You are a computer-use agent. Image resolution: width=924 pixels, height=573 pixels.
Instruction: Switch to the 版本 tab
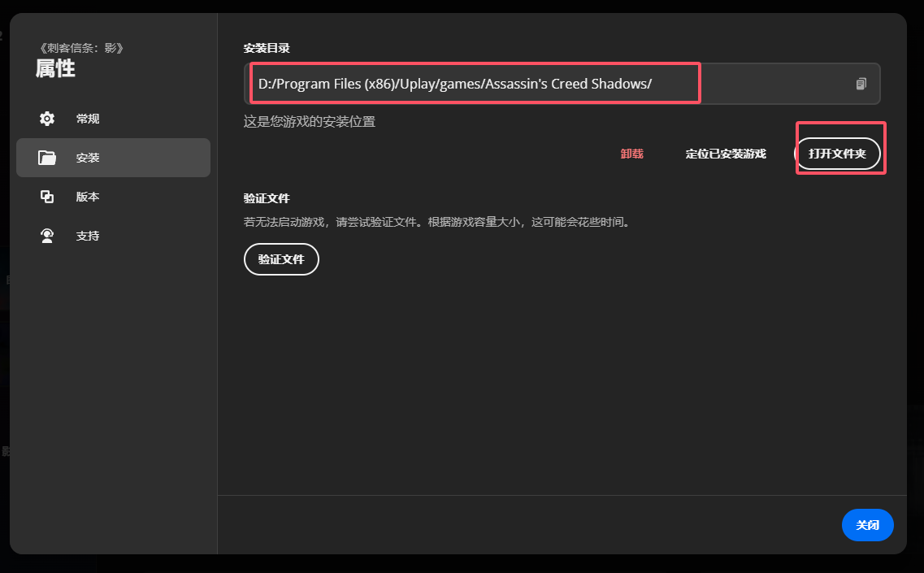click(113, 197)
